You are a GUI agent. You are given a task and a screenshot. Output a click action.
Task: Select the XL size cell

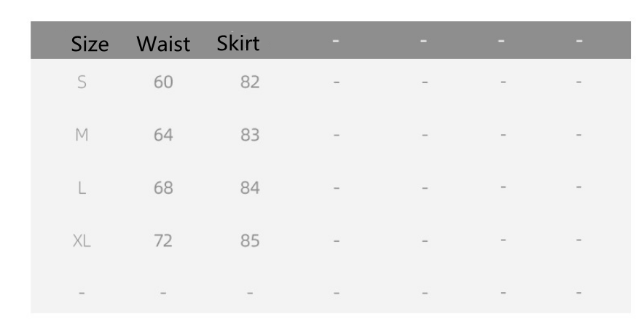point(82,240)
